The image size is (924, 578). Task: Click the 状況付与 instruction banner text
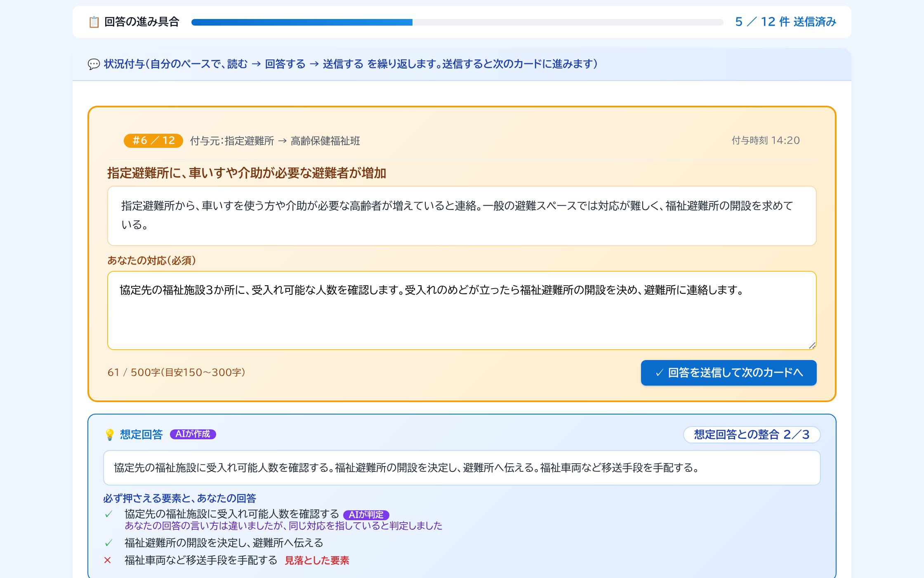click(x=351, y=64)
